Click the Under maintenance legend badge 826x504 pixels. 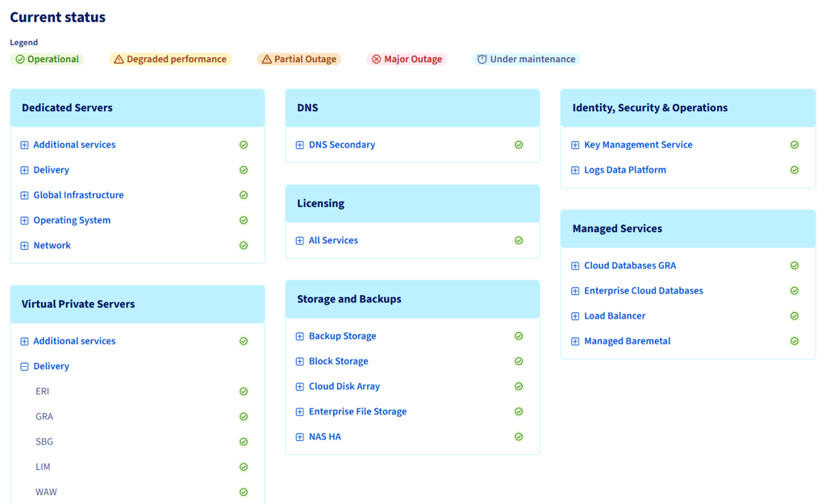coord(526,59)
